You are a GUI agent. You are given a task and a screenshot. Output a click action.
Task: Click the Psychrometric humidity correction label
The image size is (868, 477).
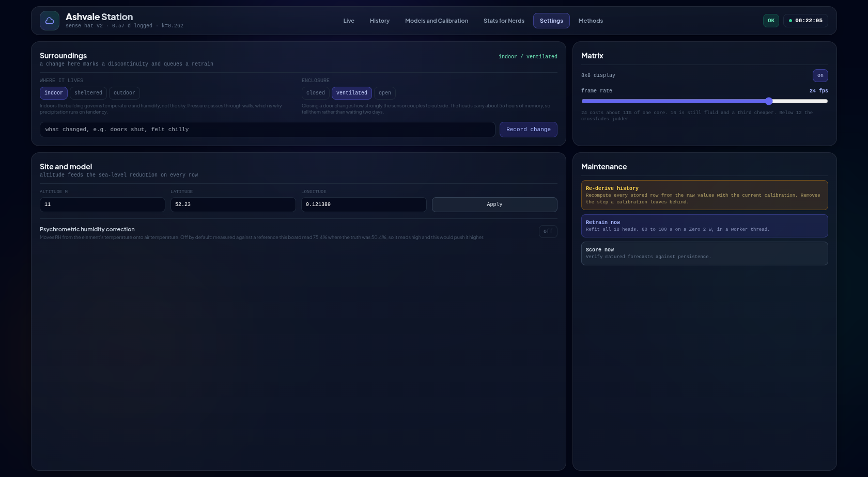pyautogui.click(x=87, y=229)
